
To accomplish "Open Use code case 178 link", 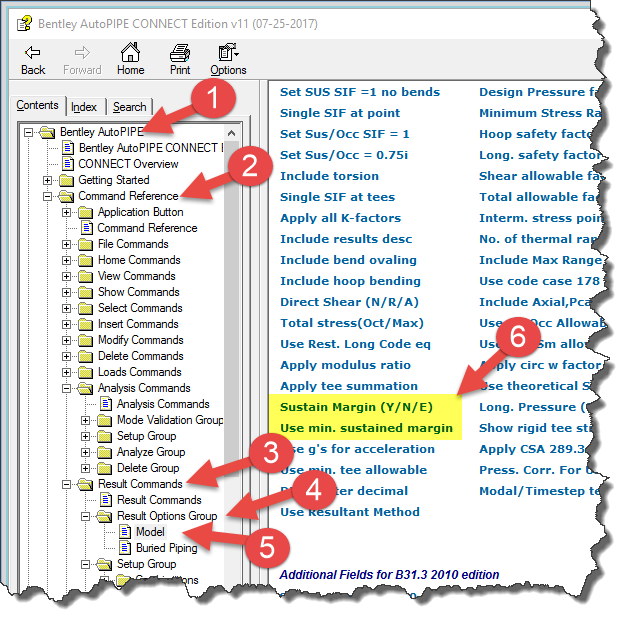I will [x=539, y=281].
